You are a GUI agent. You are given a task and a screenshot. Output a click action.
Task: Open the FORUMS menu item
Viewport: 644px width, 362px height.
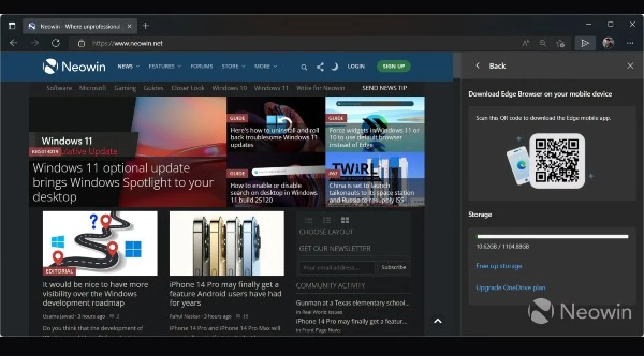click(x=202, y=67)
